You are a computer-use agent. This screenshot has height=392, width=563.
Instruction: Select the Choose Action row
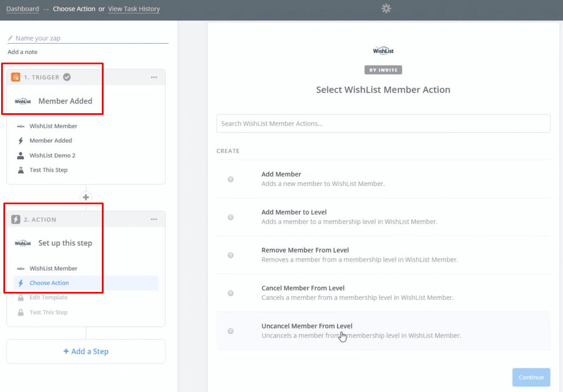point(86,283)
